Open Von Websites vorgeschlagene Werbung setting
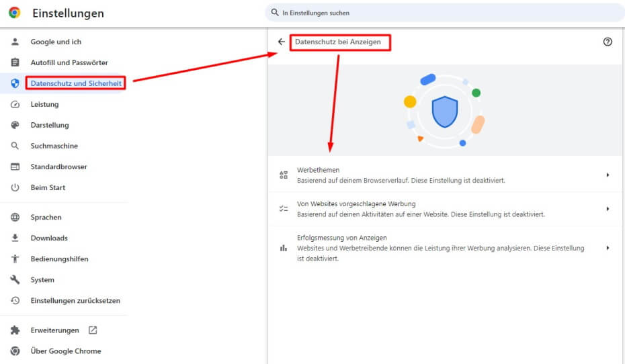625x364 pixels. (x=445, y=209)
